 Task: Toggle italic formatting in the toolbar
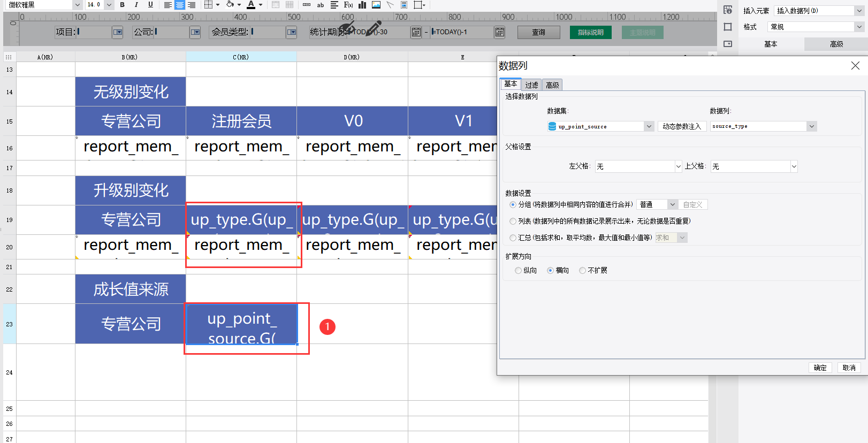[x=136, y=5]
